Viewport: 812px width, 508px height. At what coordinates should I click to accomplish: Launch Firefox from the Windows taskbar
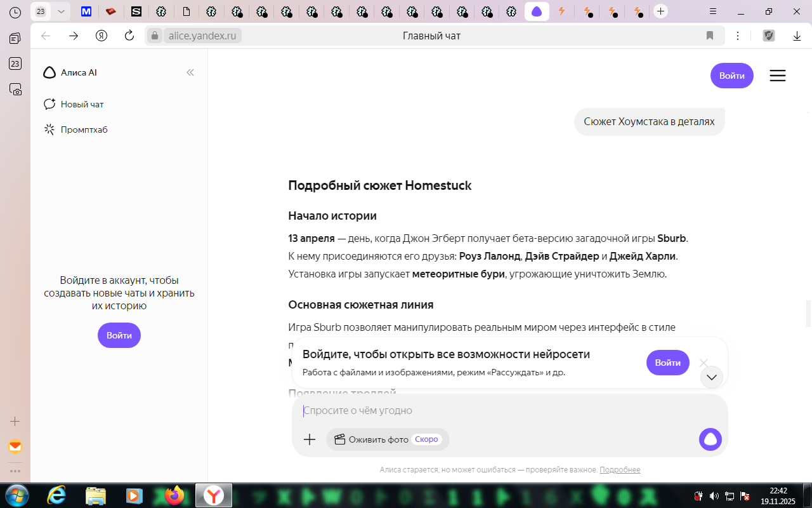pos(174,495)
